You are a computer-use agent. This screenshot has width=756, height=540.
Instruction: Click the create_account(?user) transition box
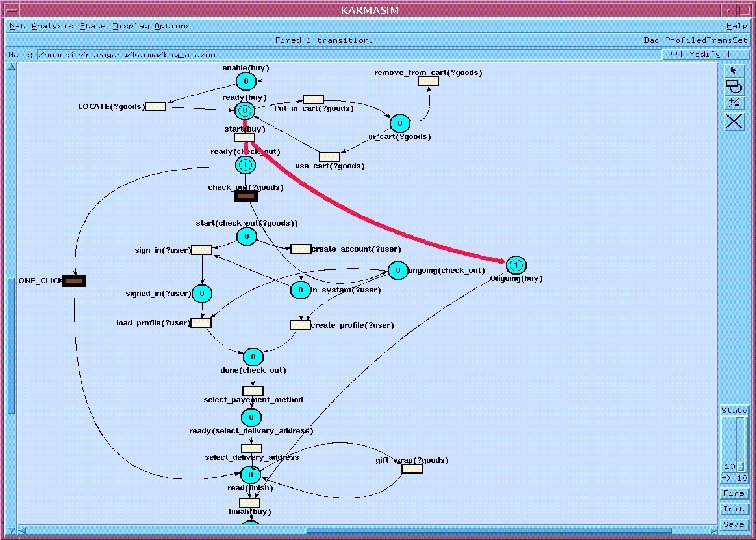click(x=301, y=249)
